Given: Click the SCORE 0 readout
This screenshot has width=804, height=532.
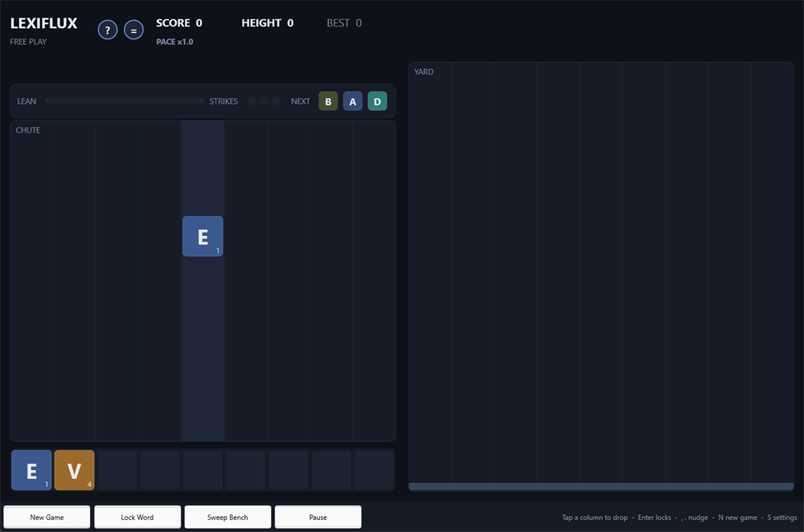Looking at the screenshot, I should (x=179, y=23).
